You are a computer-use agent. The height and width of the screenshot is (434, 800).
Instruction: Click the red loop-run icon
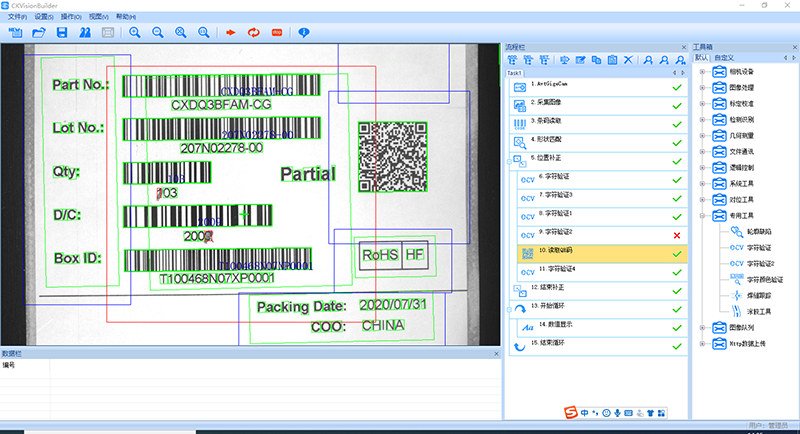pyautogui.click(x=252, y=33)
